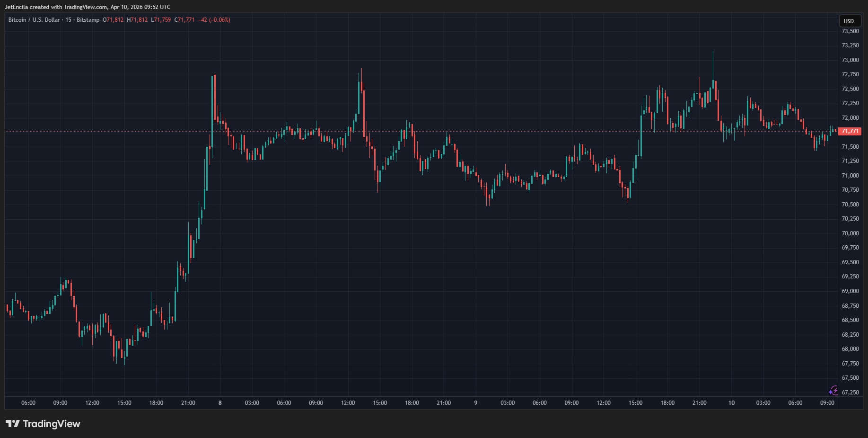Select date label 9 on the time axis
The width and height of the screenshot is (868, 438).
tap(476, 403)
